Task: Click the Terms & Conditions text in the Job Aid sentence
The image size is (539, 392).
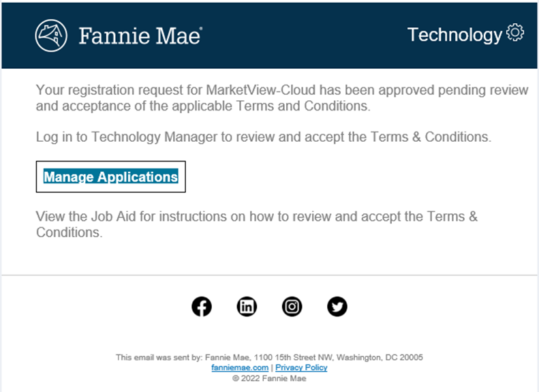Action: 257,224
